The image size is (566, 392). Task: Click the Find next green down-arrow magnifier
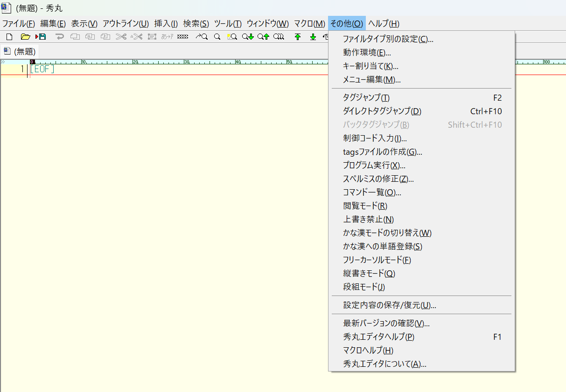pos(247,37)
